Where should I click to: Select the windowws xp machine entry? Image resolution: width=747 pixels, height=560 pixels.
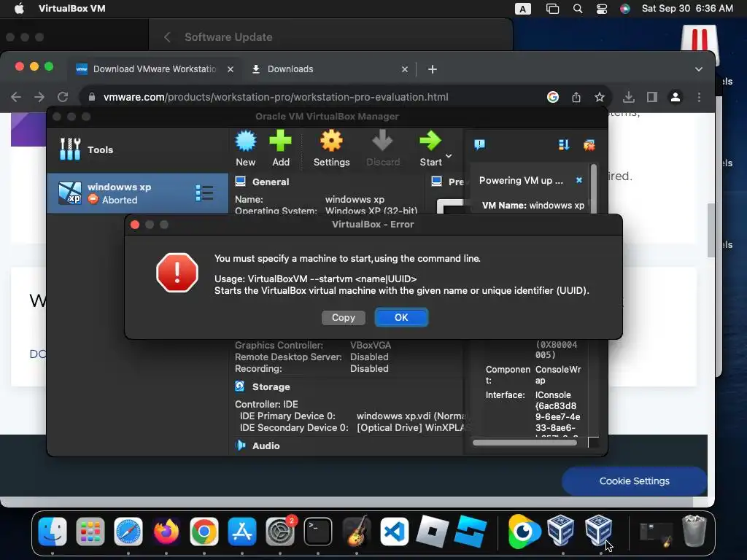click(x=137, y=192)
